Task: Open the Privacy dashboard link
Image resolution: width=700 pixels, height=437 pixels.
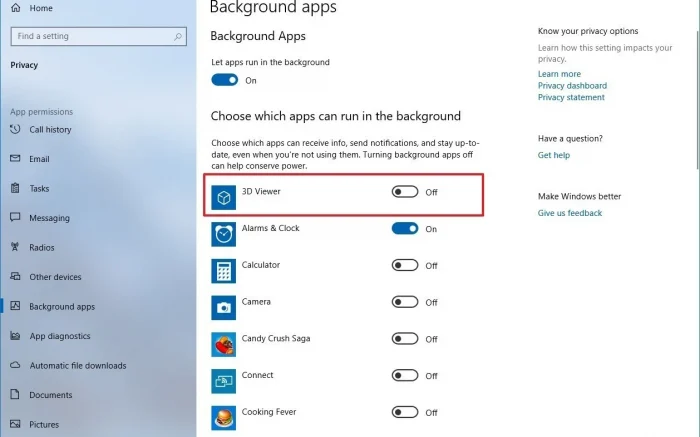Action: pyautogui.click(x=572, y=85)
